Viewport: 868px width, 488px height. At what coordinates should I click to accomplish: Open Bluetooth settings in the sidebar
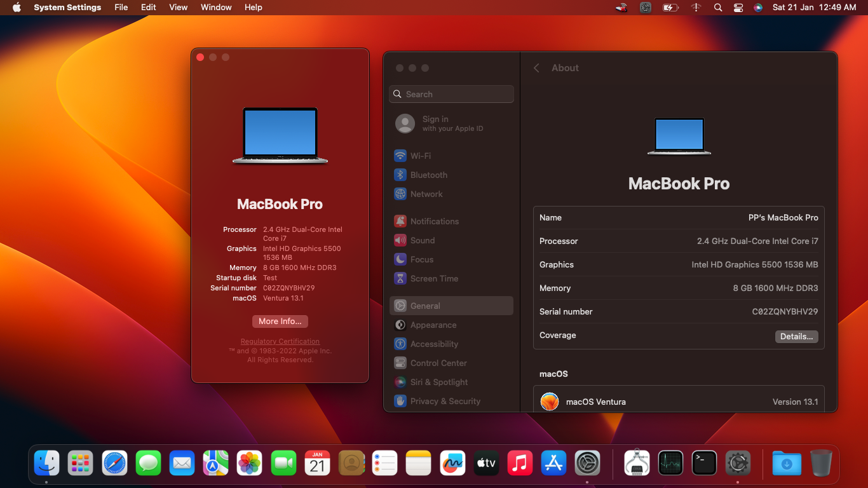451,175
